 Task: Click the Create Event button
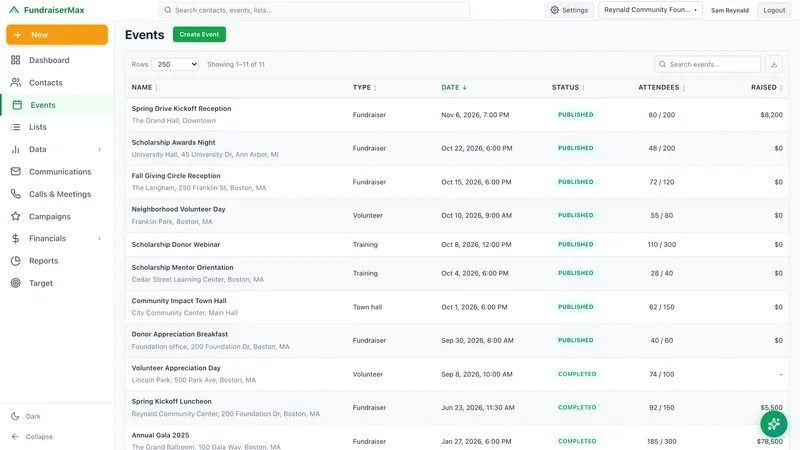coord(199,34)
